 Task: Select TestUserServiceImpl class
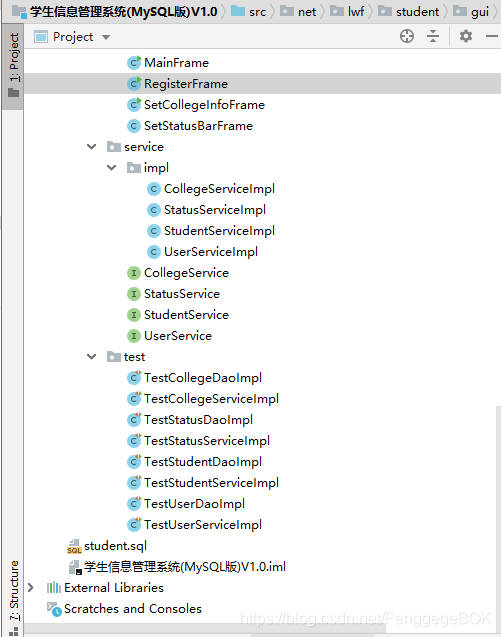pyautogui.click(x=203, y=525)
